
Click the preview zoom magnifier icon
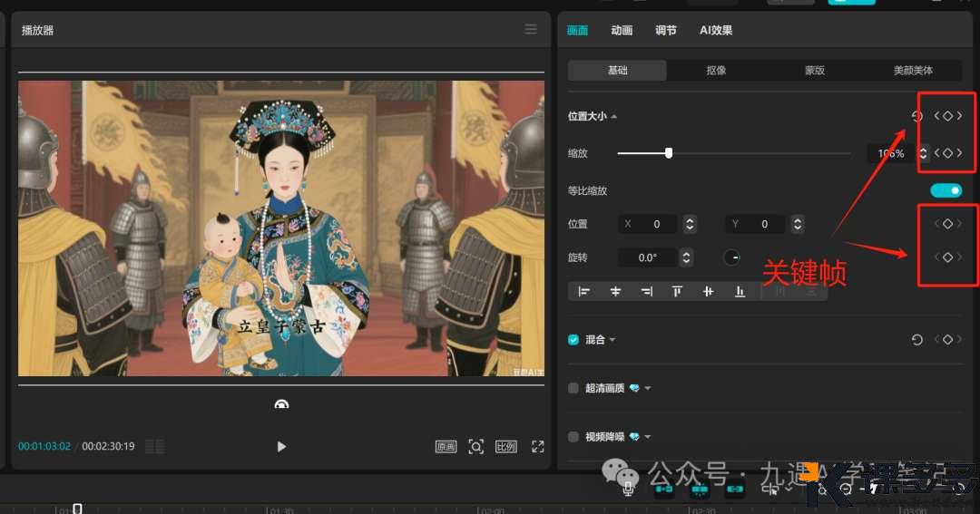point(476,447)
